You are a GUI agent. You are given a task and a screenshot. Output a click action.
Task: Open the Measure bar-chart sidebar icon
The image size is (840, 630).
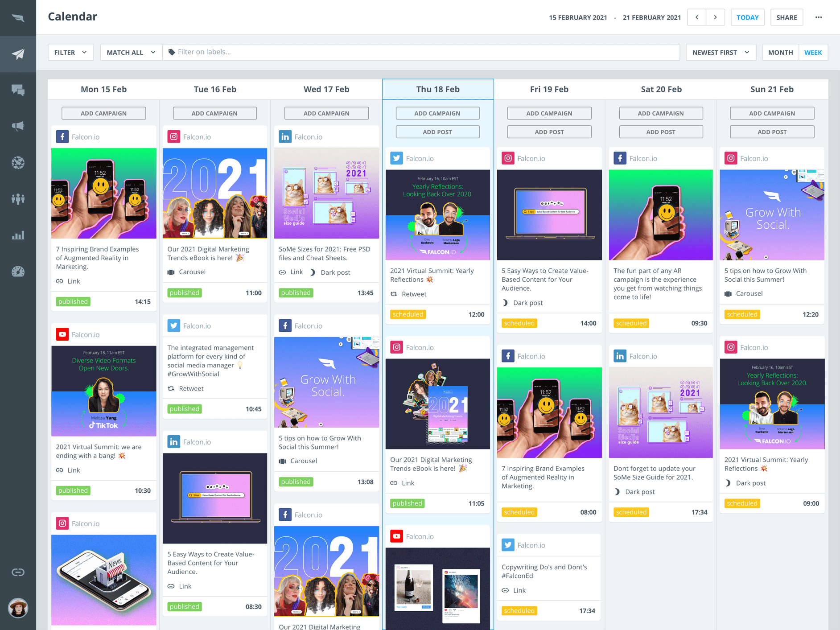[x=18, y=235]
